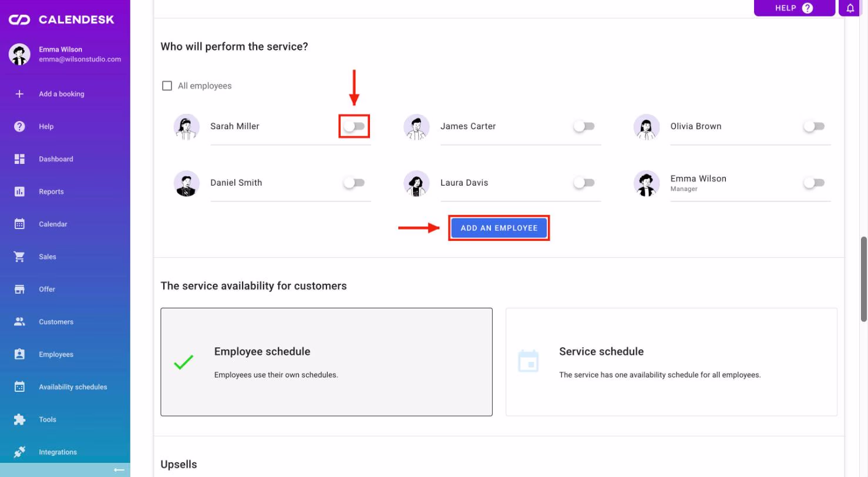Screen dimensions: 868x477
Task: Open Add a booking menu item
Action: (65, 94)
